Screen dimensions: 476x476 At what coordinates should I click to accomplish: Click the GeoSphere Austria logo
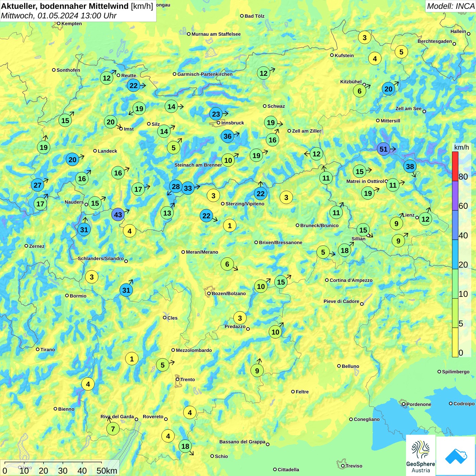[x=421, y=456]
